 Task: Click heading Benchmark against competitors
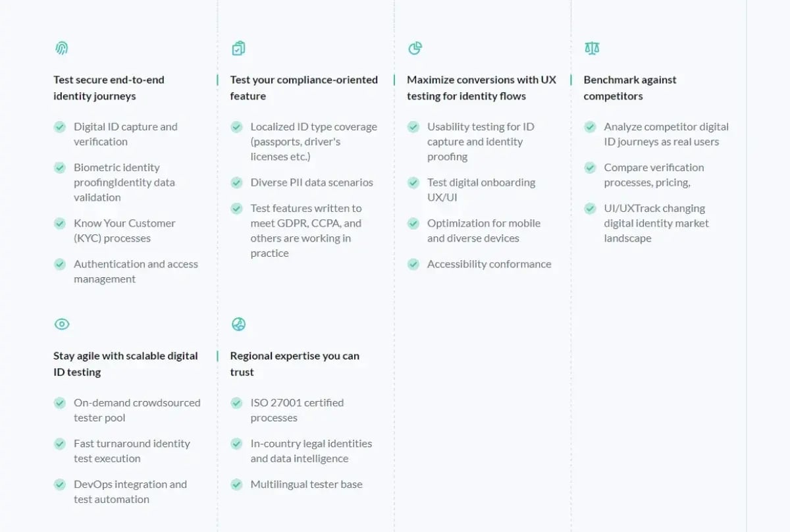click(629, 88)
